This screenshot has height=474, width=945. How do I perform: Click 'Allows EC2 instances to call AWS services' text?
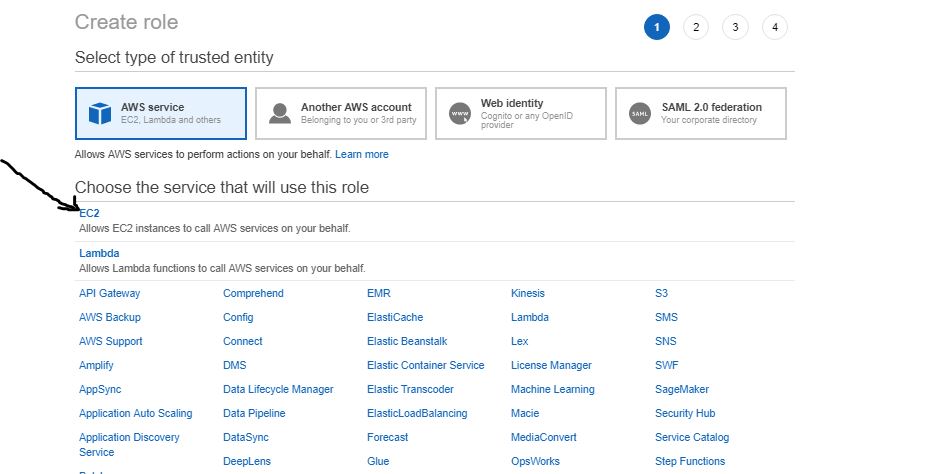pyautogui.click(x=215, y=229)
